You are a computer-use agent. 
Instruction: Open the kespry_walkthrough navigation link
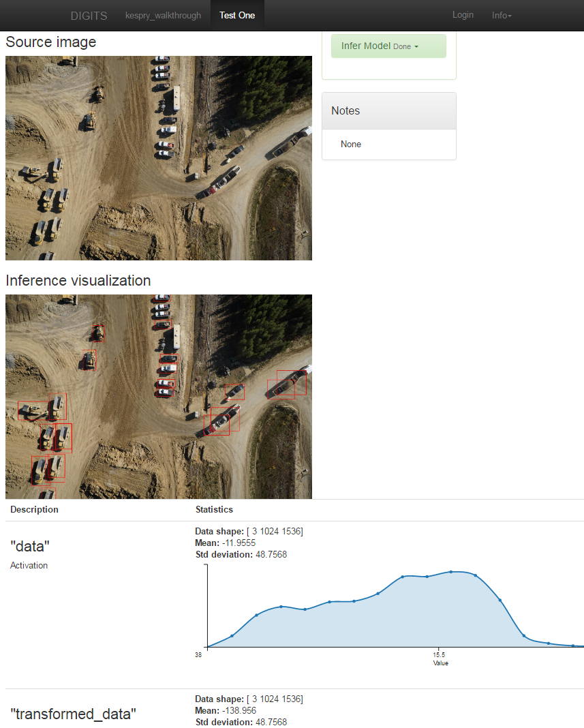(163, 15)
